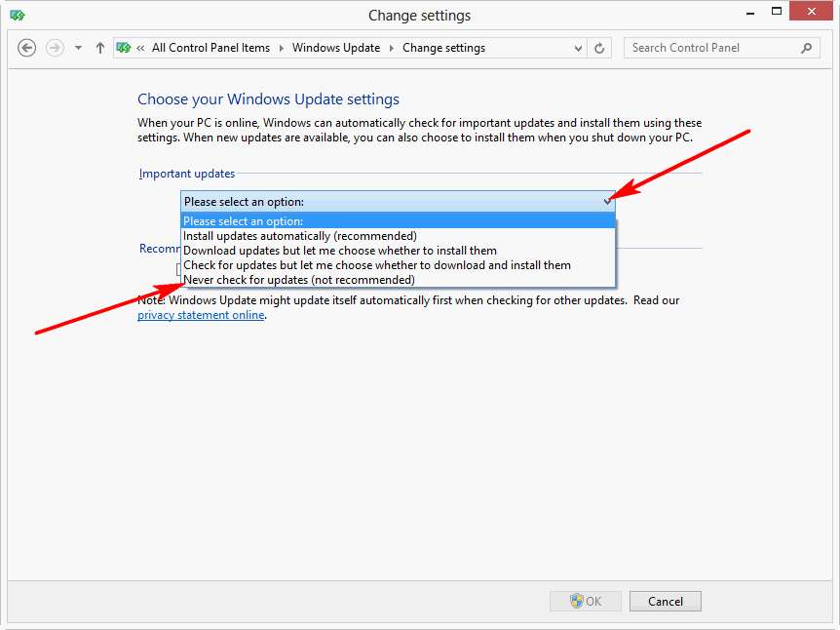This screenshot has width=840, height=630.
Task: Choose Download updates but let me choose
Action: 398,251
